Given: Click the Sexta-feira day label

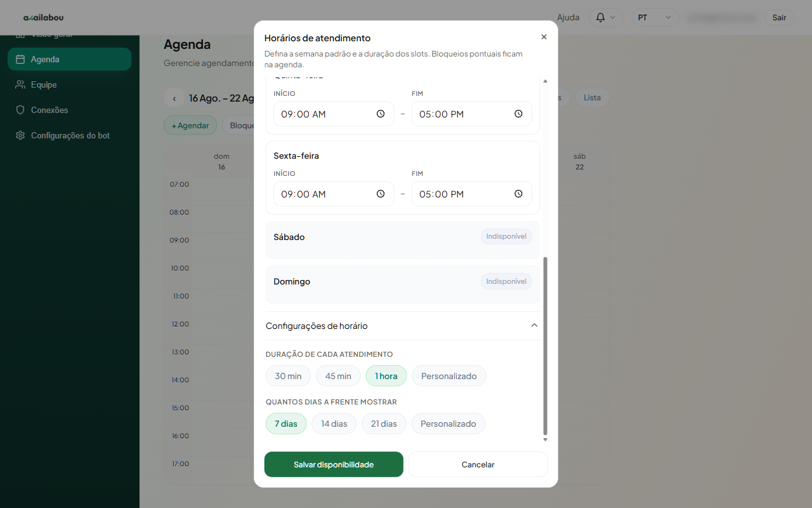Looking at the screenshot, I should click(x=296, y=156).
